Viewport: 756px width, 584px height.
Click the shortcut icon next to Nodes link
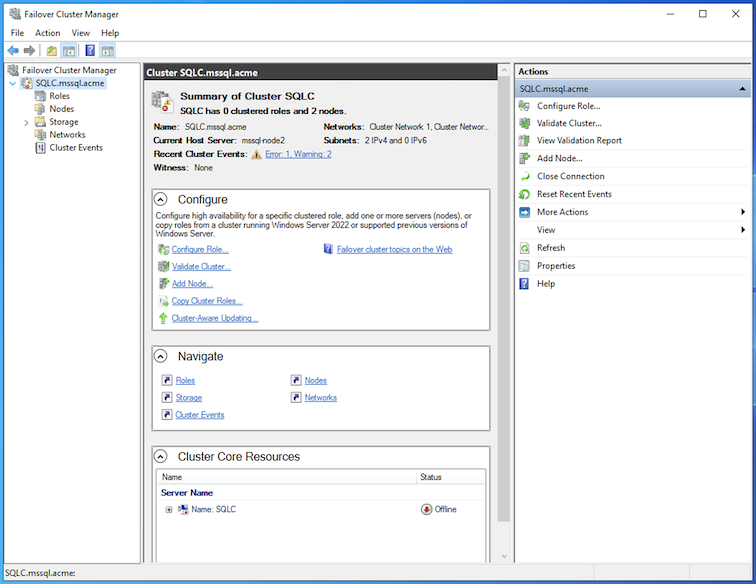point(296,380)
